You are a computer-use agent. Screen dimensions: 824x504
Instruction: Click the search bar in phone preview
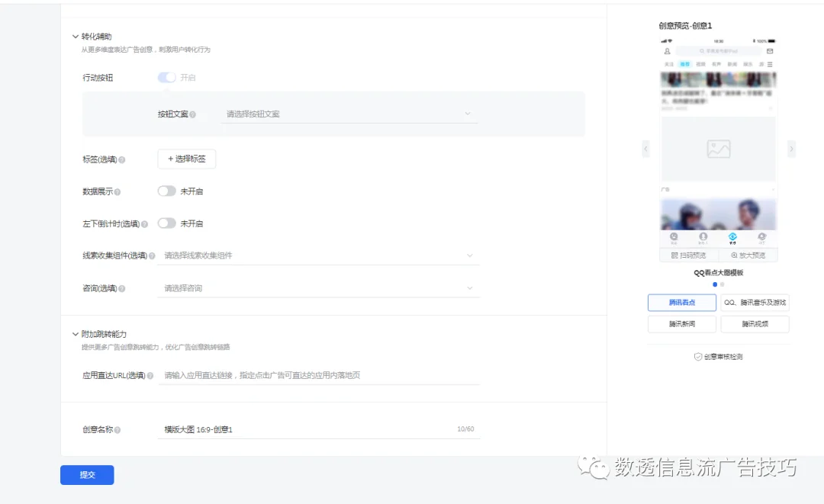[719, 51]
